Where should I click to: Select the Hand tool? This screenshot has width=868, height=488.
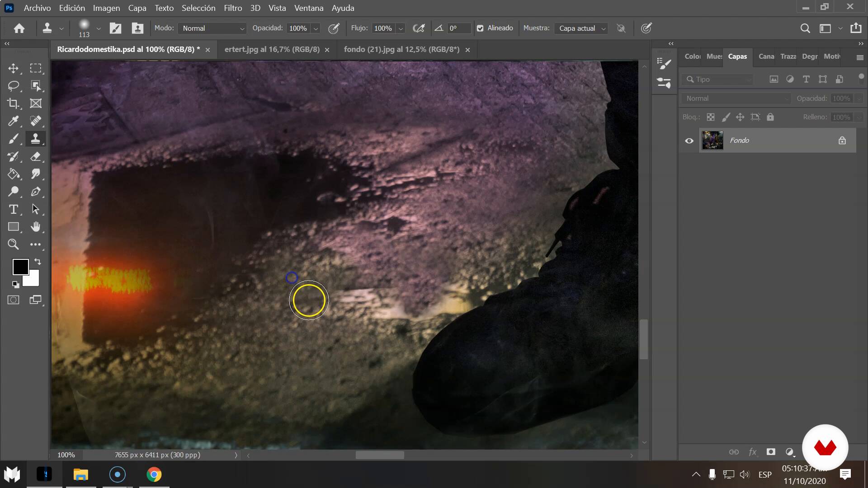pyautogui.click(x=36, y=227)
